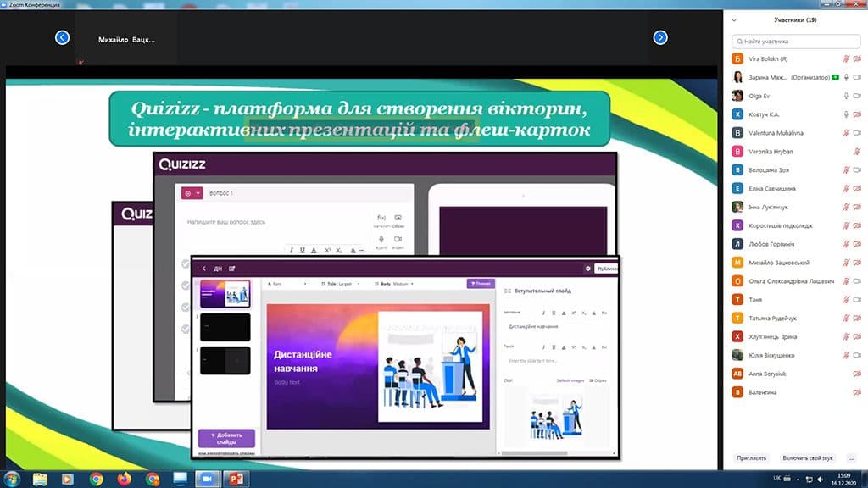Click Anna Borysiuk disabled camera icon
This screenshot has width=868, height=488.
tap(857, 374)
